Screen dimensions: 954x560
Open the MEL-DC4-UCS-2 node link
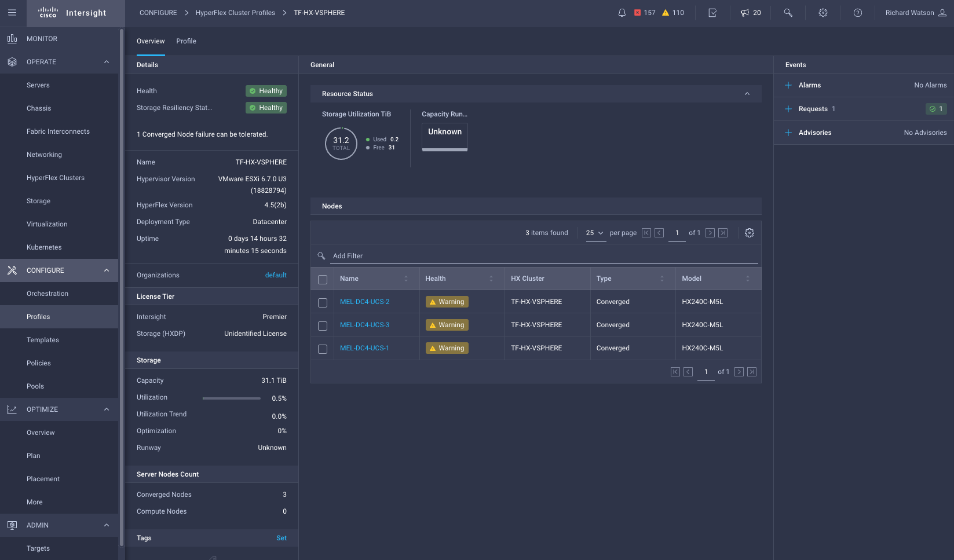(364, 302)
